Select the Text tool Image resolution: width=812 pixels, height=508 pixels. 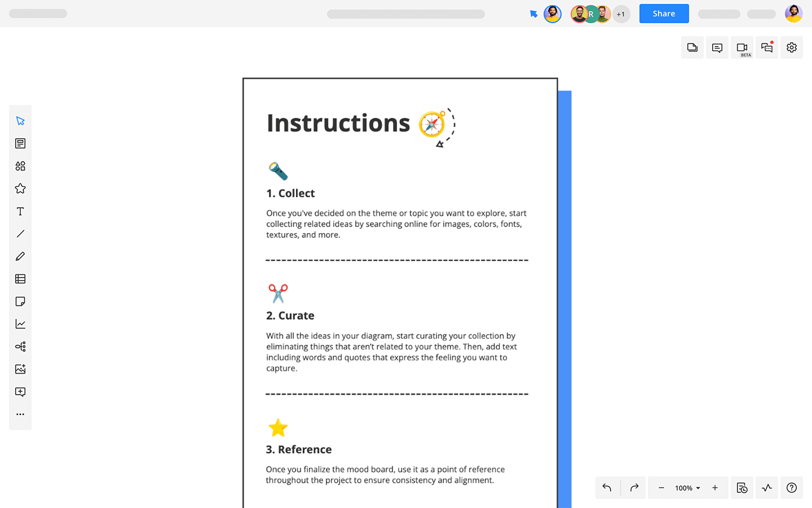tap(20, 211)
